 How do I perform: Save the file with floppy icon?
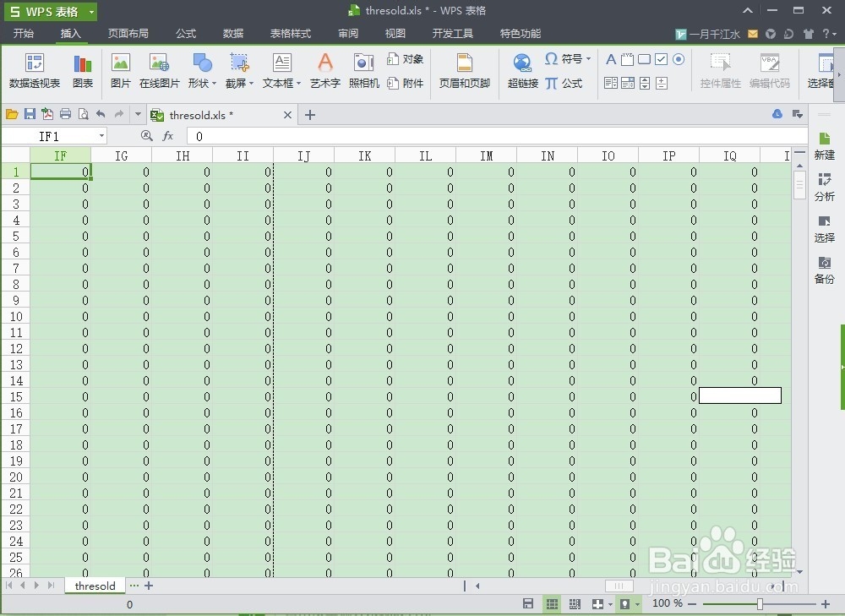point(30,114)
